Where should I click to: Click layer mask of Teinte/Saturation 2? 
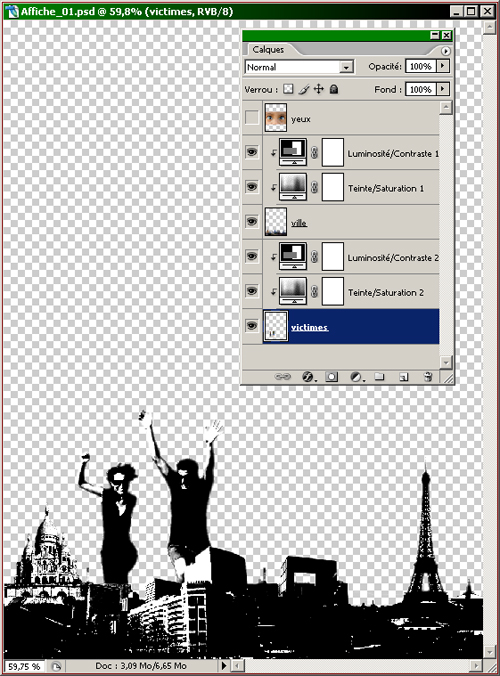click(x=333, y=291)
